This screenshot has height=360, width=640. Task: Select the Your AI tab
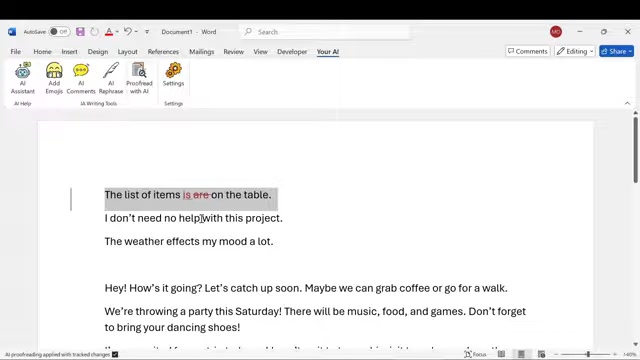pos(328,52)
